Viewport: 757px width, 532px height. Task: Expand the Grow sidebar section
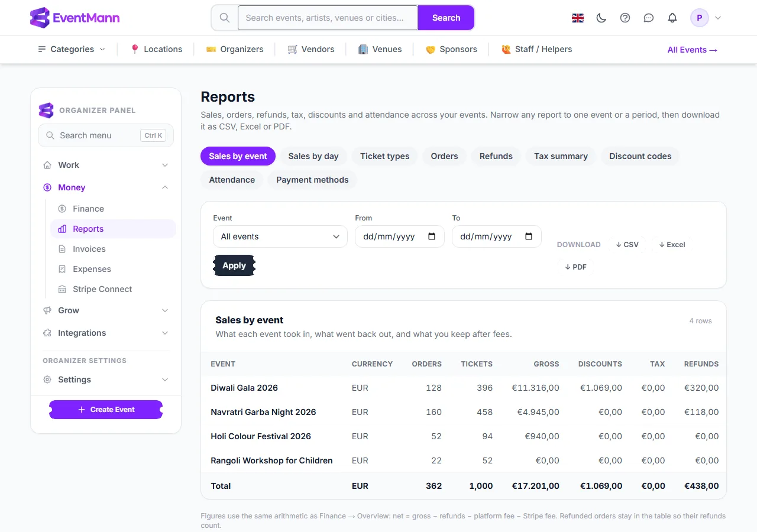click(106, 310)
